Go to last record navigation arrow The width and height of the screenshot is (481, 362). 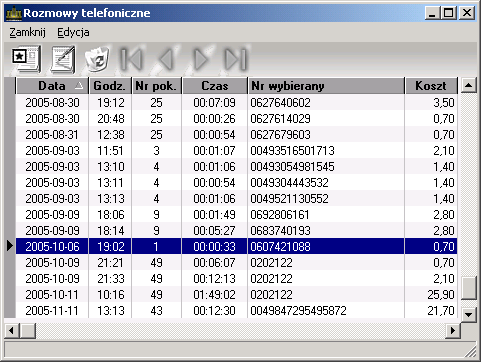pyautogui.click(x=236, y=60)
